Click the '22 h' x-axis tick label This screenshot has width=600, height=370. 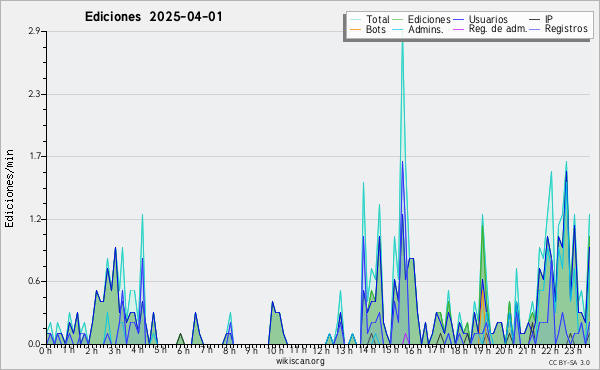pos(551,351)
